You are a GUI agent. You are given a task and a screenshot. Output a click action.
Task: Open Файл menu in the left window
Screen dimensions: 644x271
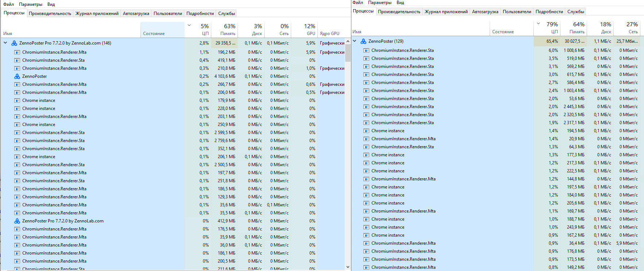click(9, 4)
